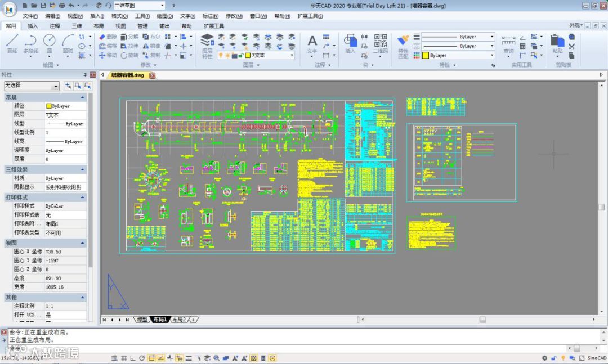Viewport: 608px width, 364px height.
Task: Close the properties (特性) panel
Action: click(93, 74)
